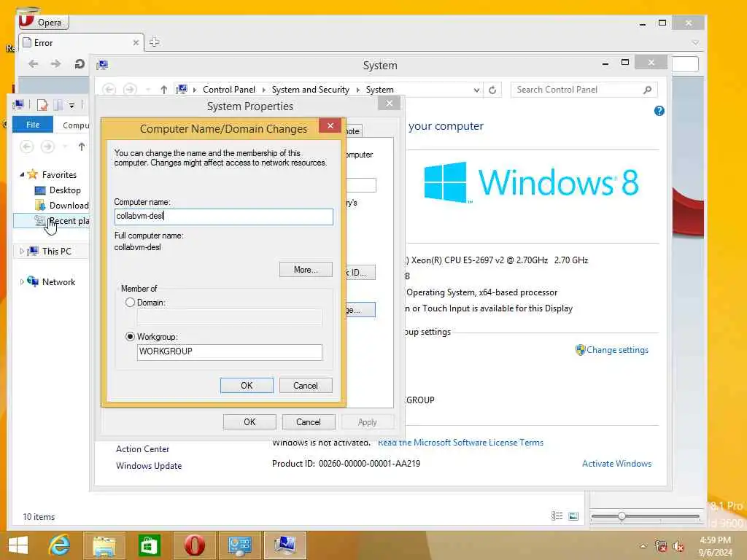747x560 pixels.
Task: Go up a folder in File Explorer
Action: [82, 147]
